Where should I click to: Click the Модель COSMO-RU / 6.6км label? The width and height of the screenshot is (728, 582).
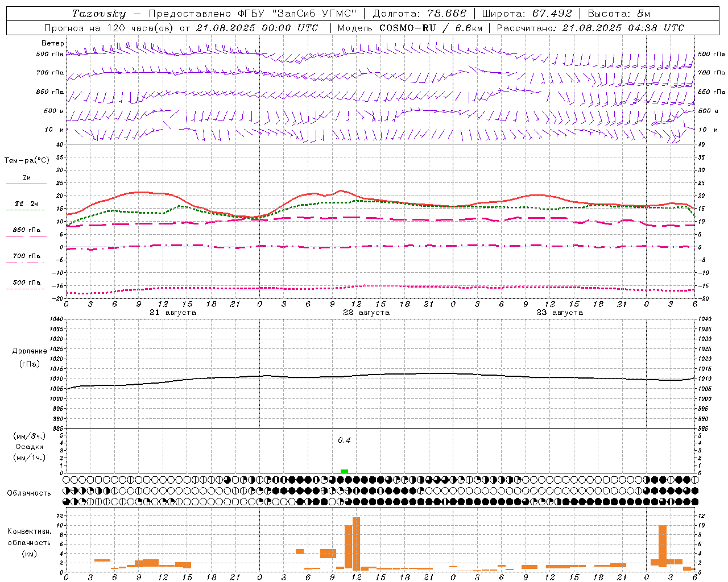[x=410, y=28]
